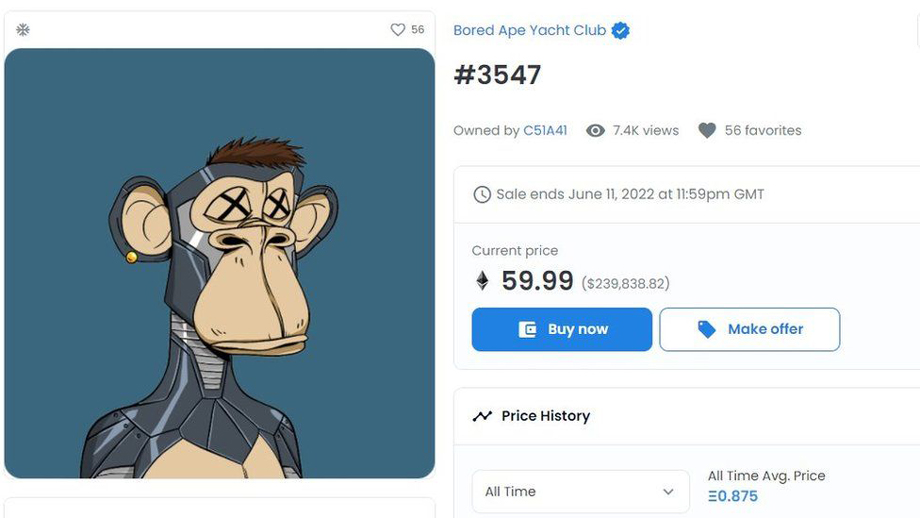
Task: Open owner C51A41's profile
Action: [545, 130]
